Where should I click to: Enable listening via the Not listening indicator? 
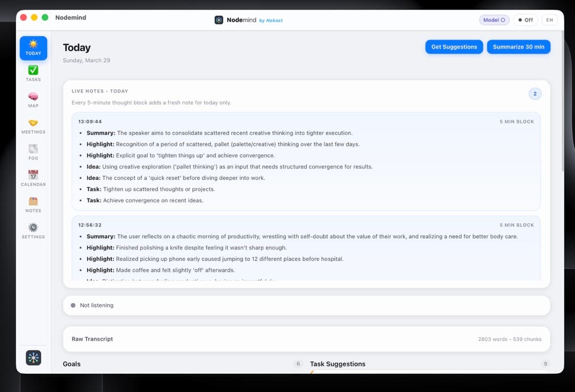(97, 305)
